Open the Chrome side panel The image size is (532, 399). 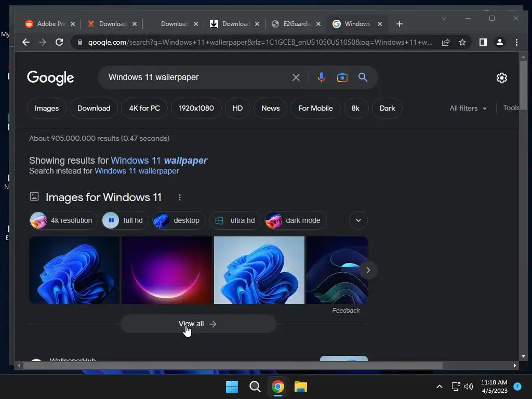pos(483,42)
